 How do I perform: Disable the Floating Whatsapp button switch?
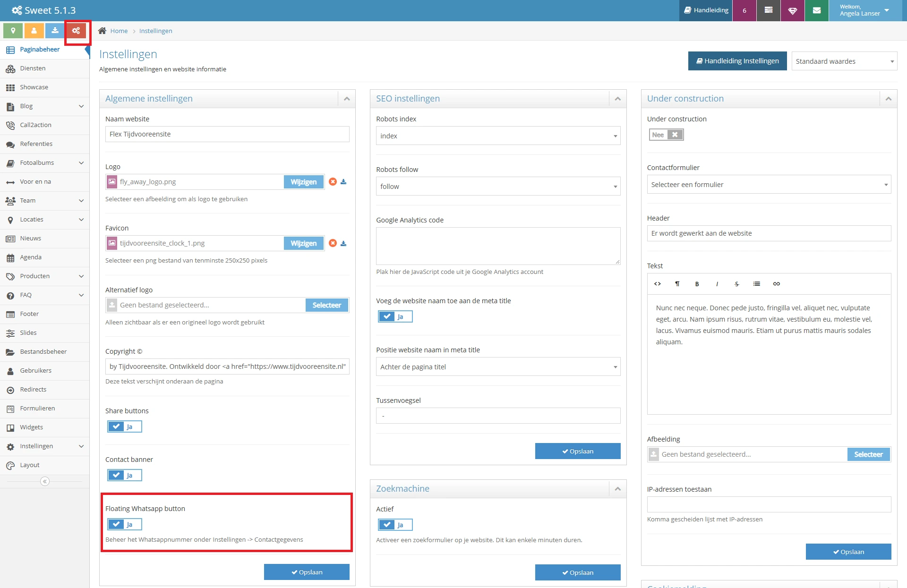(125, 524)
